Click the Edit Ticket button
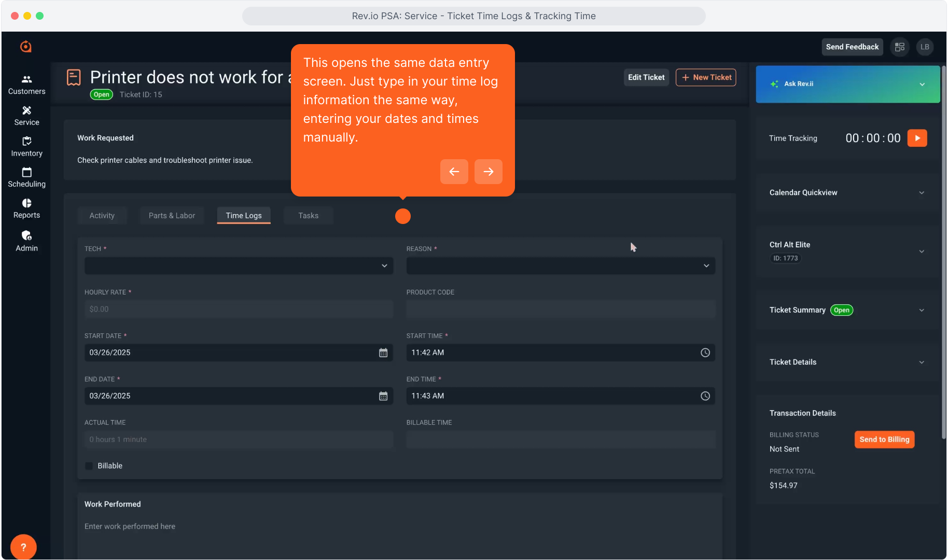The height and width of the screenshot is (560, 948). pyautogui.click(x=646, y=77)
